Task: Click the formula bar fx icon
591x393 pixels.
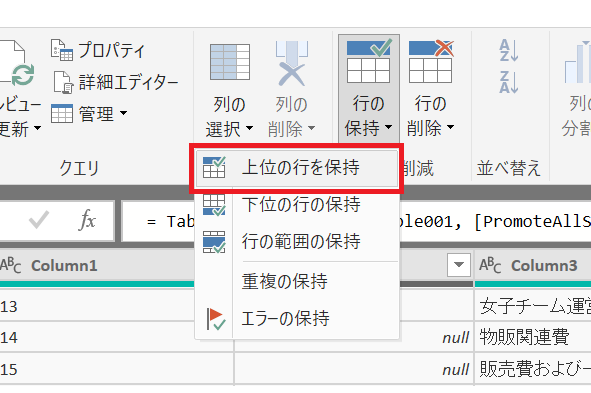Action: (x=87, y=220)
